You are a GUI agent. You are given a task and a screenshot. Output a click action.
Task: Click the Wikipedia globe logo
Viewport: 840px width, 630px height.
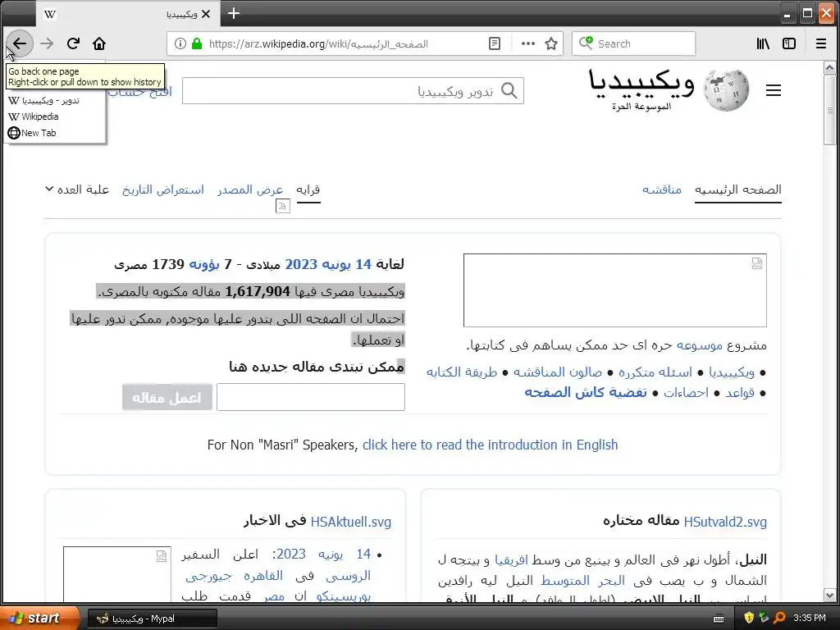point(726,89)
